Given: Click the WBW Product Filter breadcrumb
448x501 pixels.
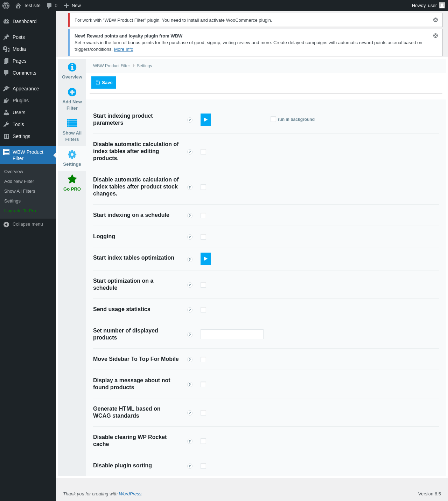Looking at the screenshot, I should click(111, 66).
